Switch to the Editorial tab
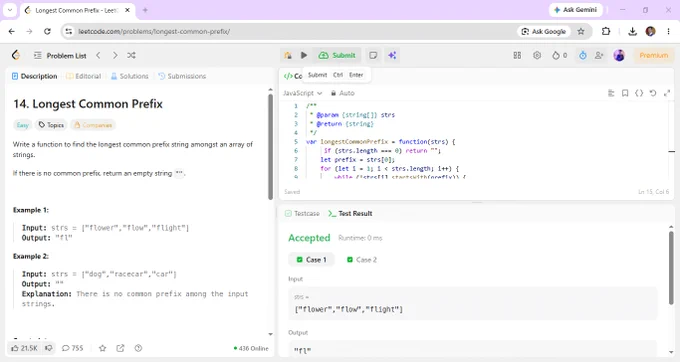Viewport: 680px width, 362px height. 83,76
